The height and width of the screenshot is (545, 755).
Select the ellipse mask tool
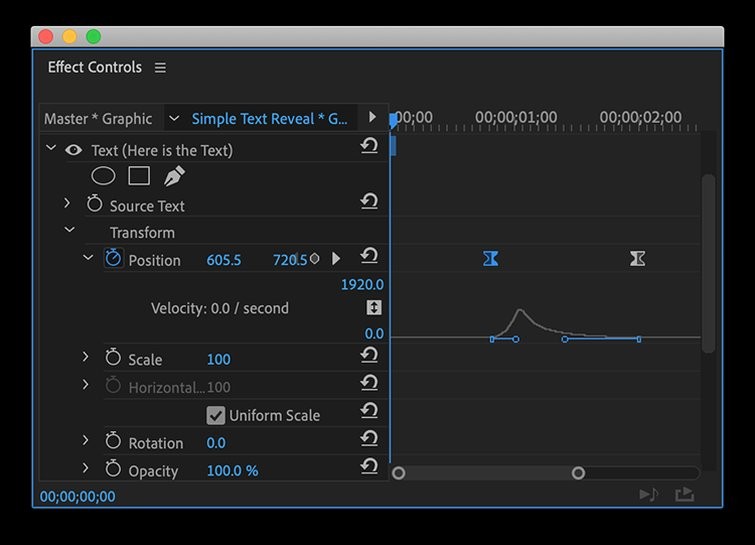click(x=103, y=176)
